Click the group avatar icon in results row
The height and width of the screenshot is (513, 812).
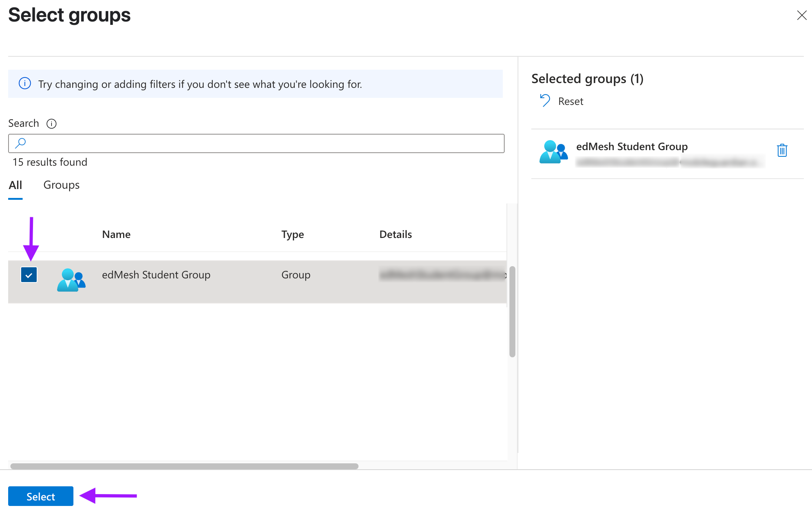[x=71, y=280]
